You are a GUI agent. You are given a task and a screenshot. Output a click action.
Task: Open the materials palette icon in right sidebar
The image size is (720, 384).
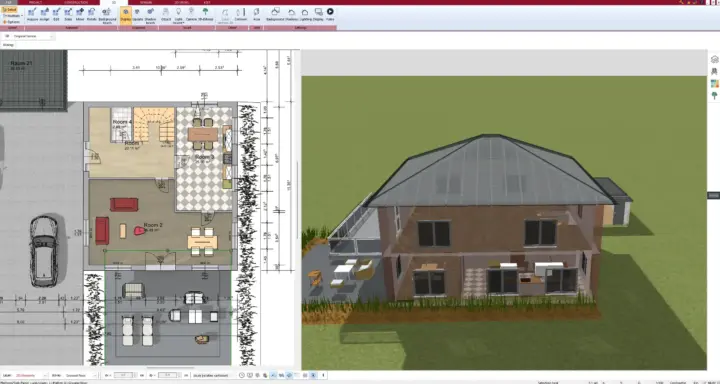(714, 84)
